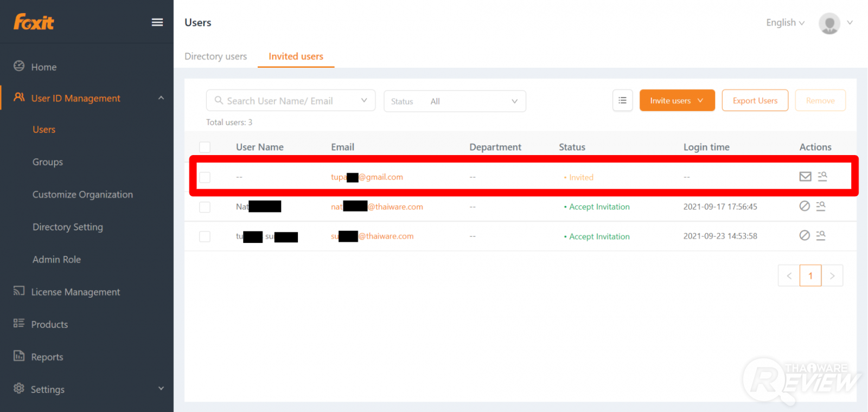Open the column list settings icon
Viewport: 868px width, 412px height.
click(x=622, y=100)
